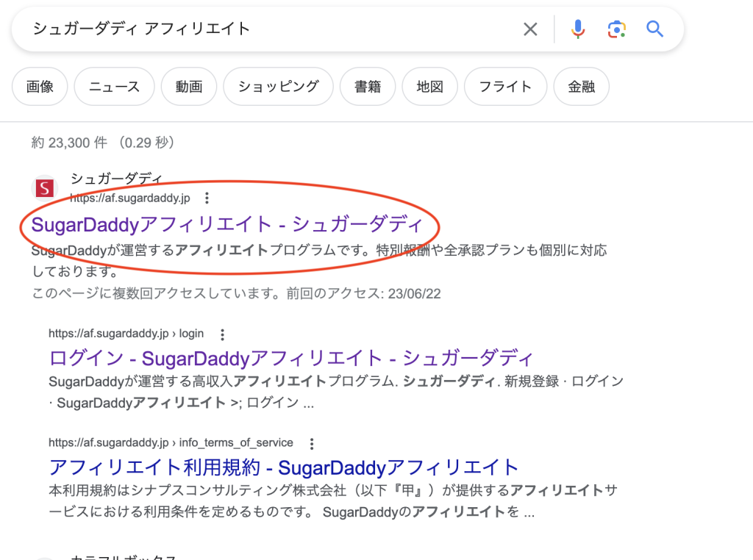The height and width of the screenshot is (560, 753).
Task: Click the red S favicon of シュガーダディ
Action: (x=45, y=188)
